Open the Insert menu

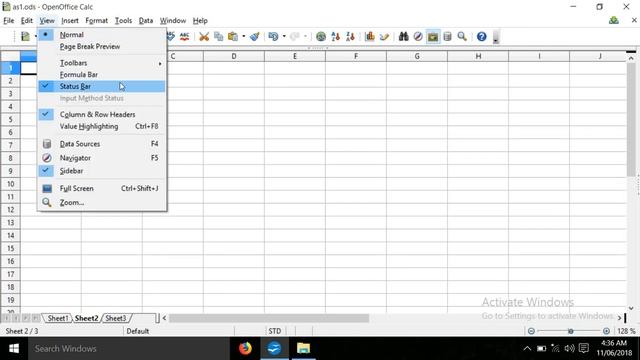click(70, 20)
